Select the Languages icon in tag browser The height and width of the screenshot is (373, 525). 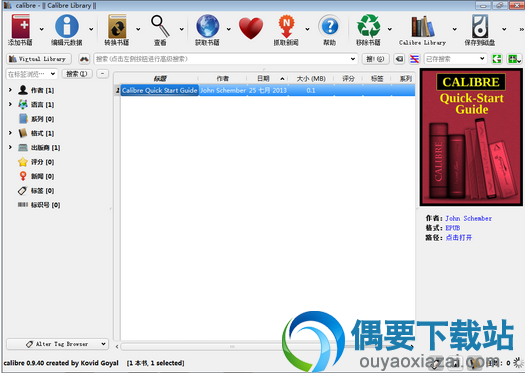[23, 104]
